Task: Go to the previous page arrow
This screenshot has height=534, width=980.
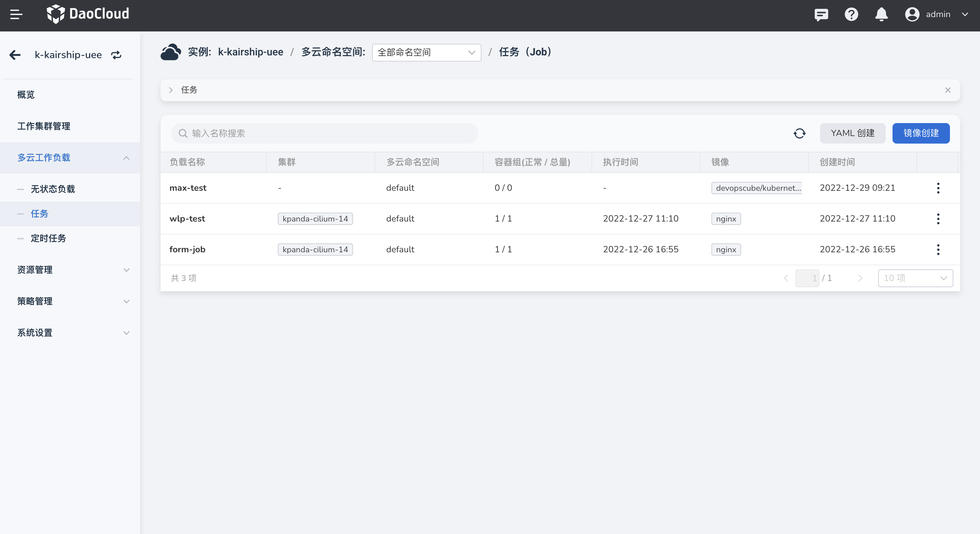Action: click(786, 278)
